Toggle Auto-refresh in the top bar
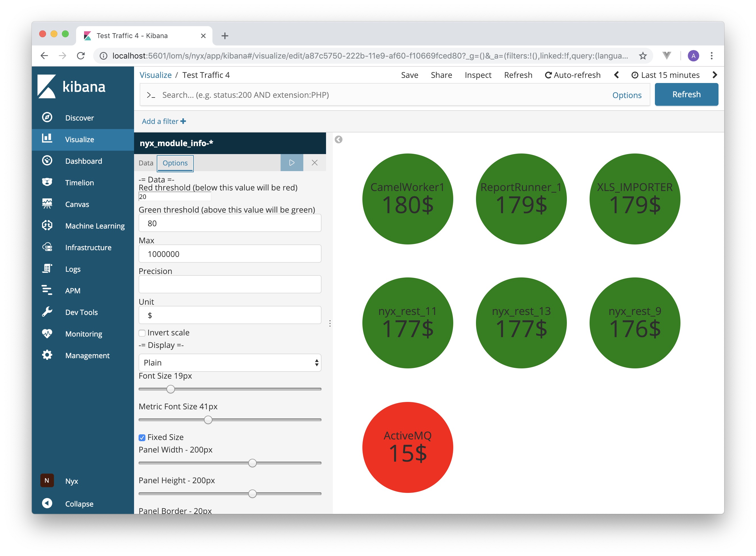 point(573,75)
